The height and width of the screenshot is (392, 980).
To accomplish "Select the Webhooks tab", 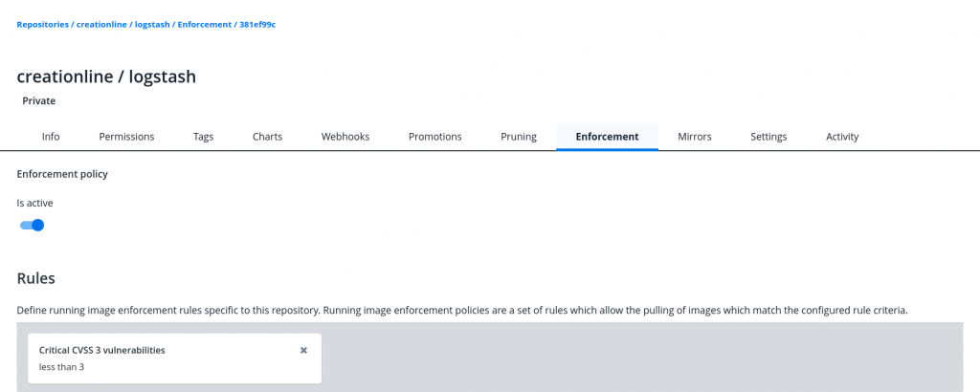I will (x=345, y=137).
